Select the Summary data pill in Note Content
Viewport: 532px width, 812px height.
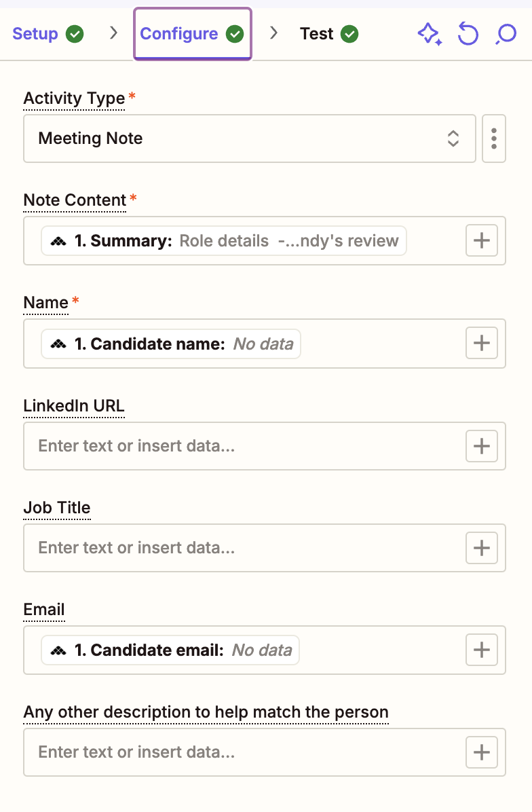(224, 241)
